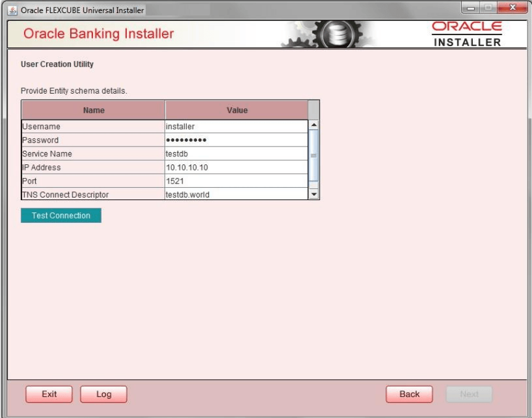Screen dimensions: 532x418
Task: Click the 'TNS Connect Descriptor' label cell
Action: tap(94, 195)
